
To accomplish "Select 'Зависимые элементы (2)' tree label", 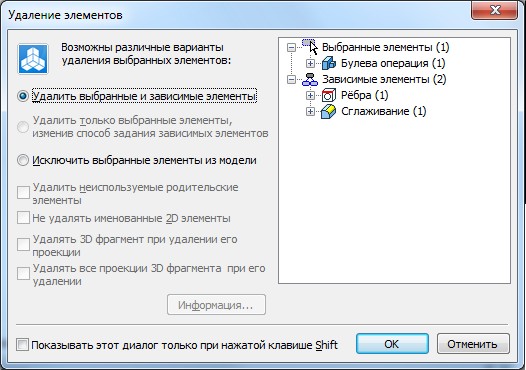I will coord(384,80).
